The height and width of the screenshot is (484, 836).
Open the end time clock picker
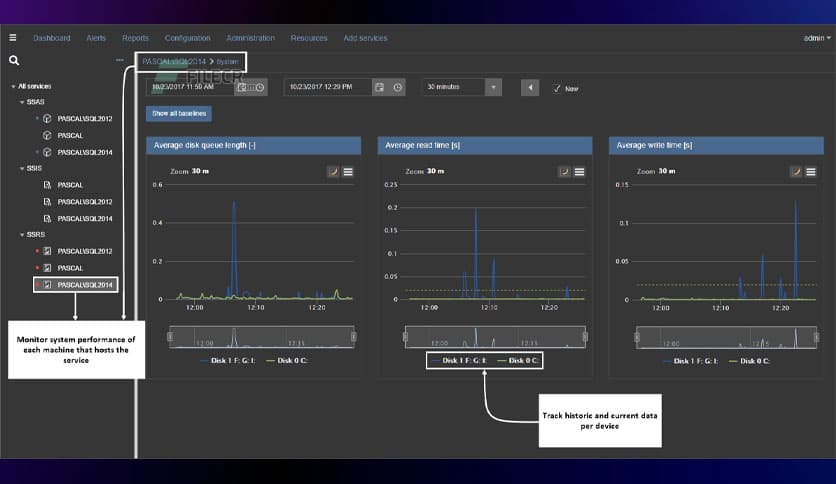[398, 87]
